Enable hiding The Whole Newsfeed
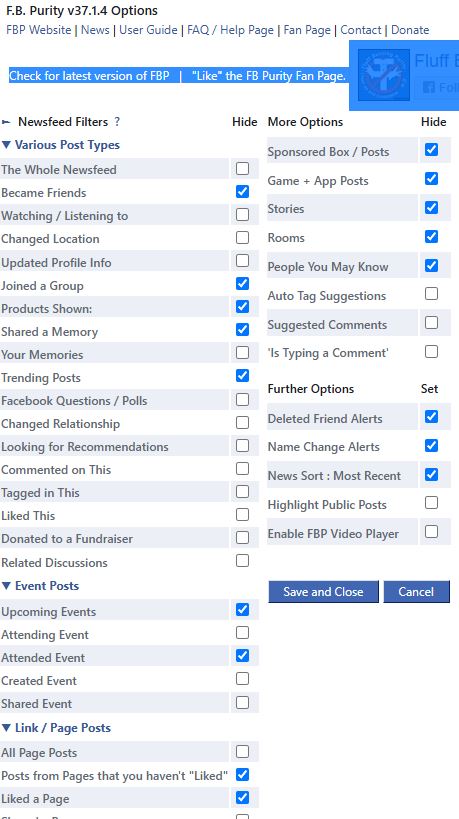The width and height of the screenshot is (459, 819). pyautogui.click(x=242, y=169)
